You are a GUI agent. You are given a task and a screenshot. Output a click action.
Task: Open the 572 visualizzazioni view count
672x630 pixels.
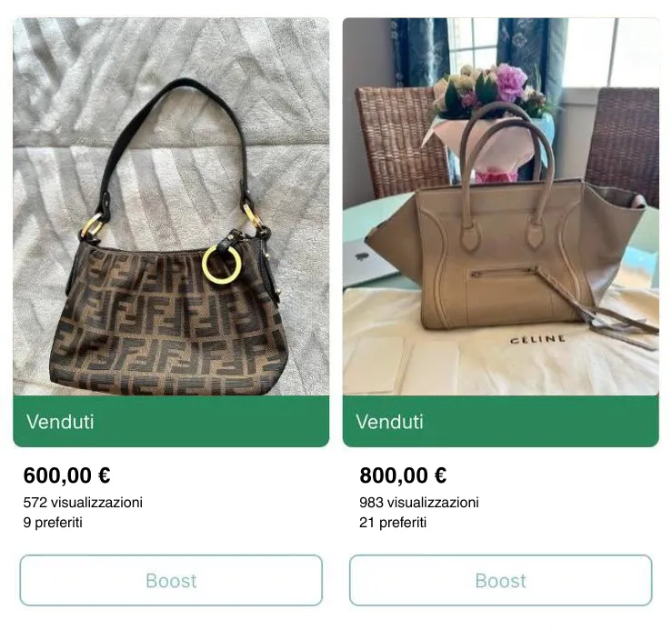(83, 503)
